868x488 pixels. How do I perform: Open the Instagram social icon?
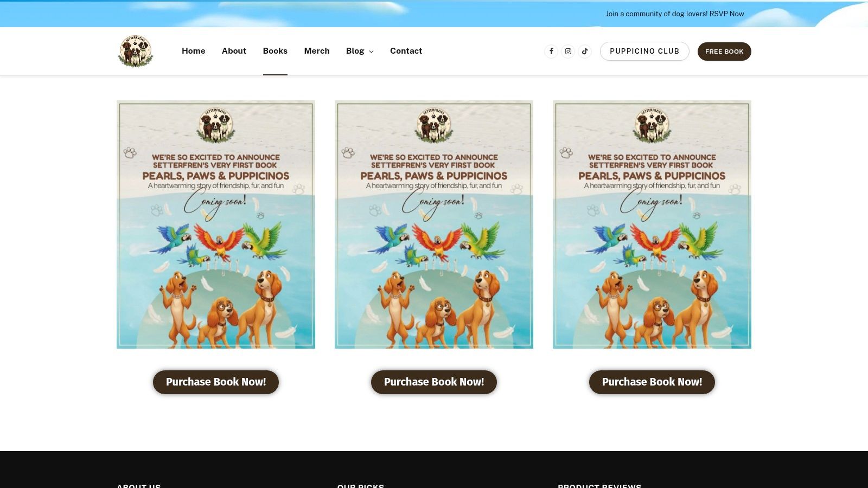(568, 52)
